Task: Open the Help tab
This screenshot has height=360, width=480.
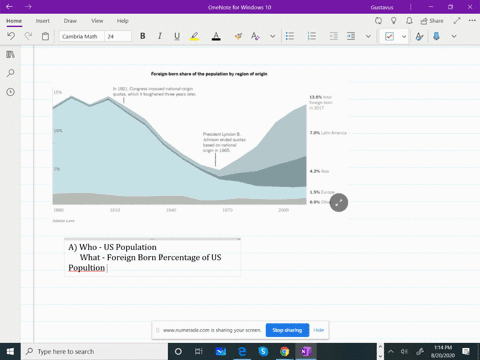Action: 122,21
